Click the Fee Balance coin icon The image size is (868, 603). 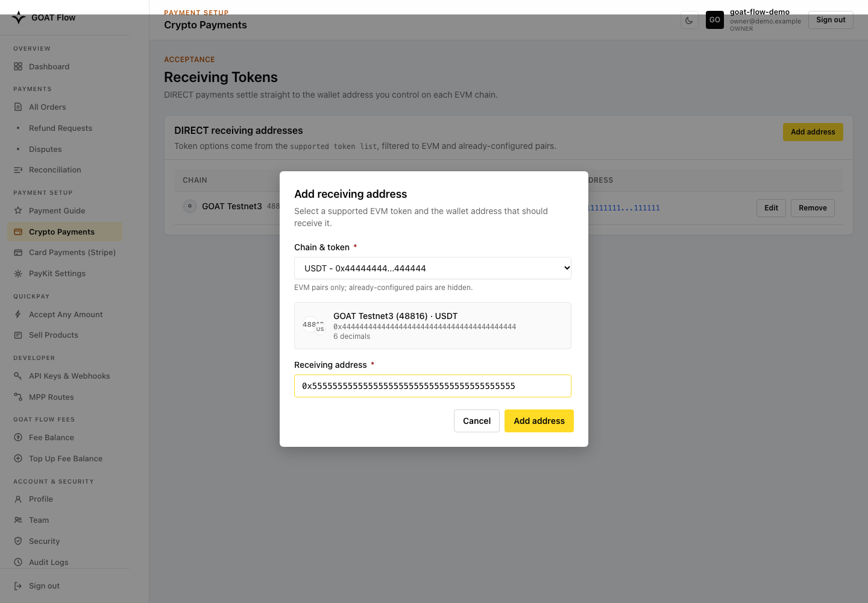pyautogui.click(x=18, y=438)
